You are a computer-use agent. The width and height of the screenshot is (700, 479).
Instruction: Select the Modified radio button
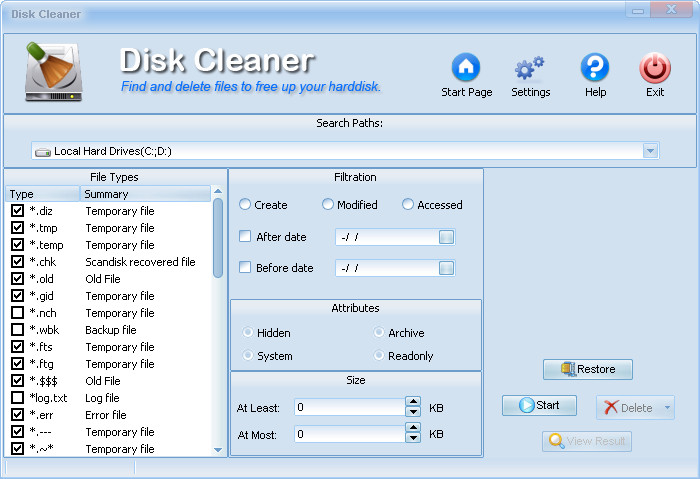click(x=328, y=204)
